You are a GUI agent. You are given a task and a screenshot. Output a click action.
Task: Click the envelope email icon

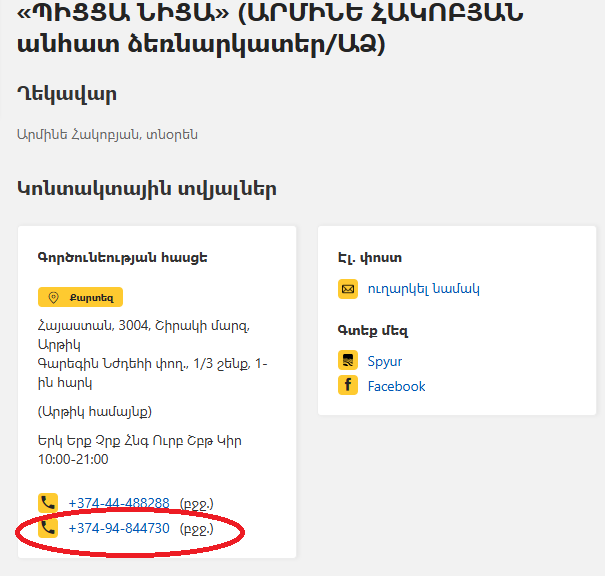click(348, 289)
